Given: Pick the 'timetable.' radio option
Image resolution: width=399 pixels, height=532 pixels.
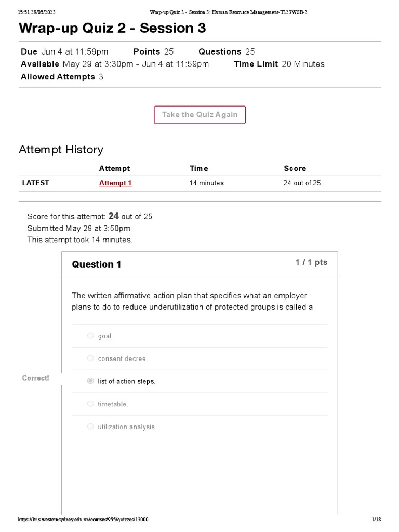Looking at the screenshot, I should click(x=90, y=404).
